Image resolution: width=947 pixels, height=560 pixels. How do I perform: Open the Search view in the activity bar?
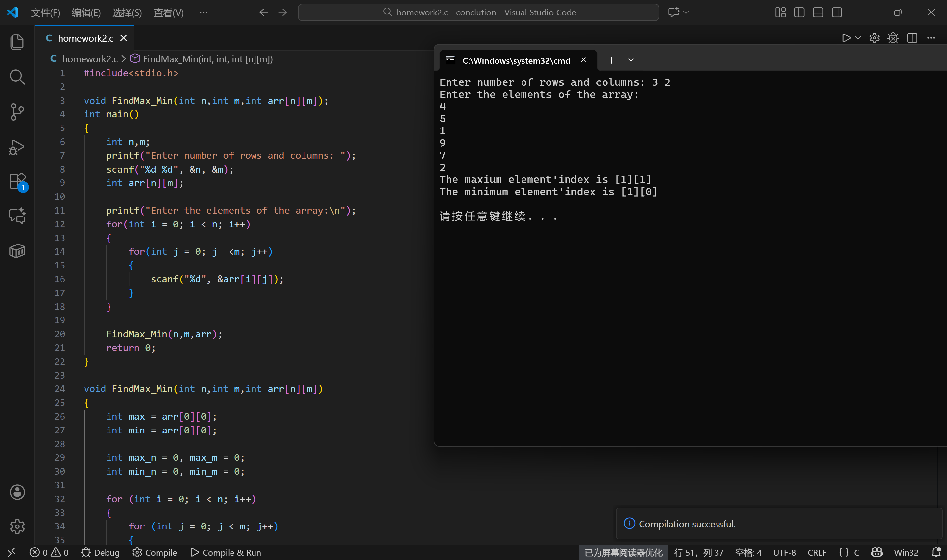pos(17,77)
